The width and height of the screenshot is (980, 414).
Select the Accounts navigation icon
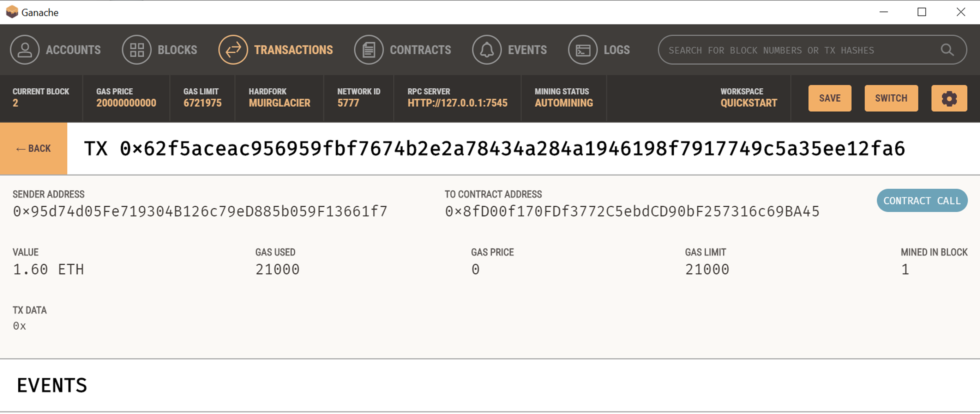tap(25, 49)
